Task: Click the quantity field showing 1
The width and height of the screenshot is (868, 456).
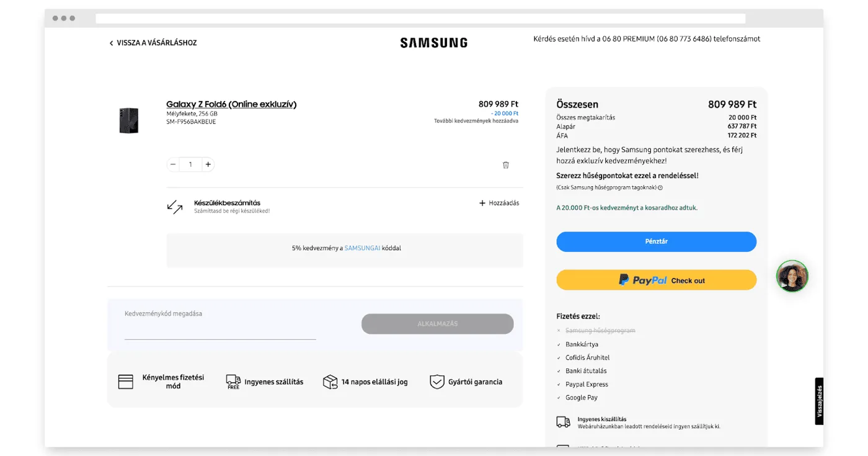Action: [x=190, y=164]
